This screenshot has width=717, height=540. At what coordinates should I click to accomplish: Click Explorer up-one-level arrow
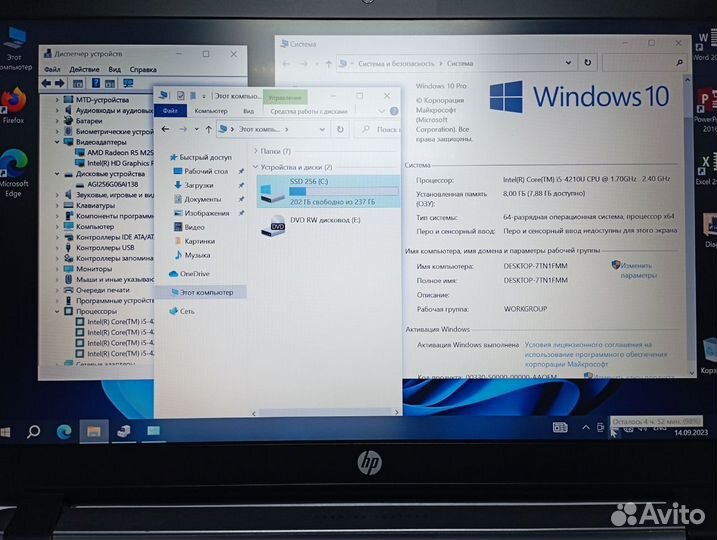(209, 129)
